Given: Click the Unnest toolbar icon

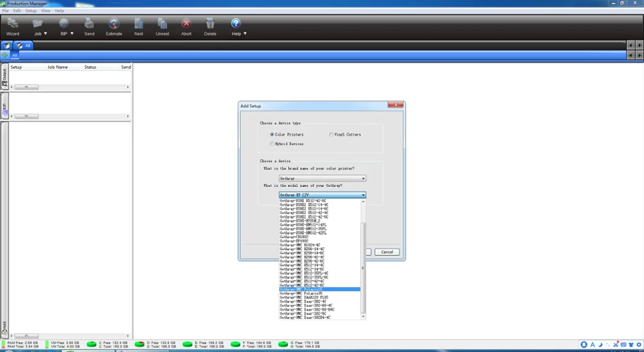Looking at the screenshot, I should [162, 23].
